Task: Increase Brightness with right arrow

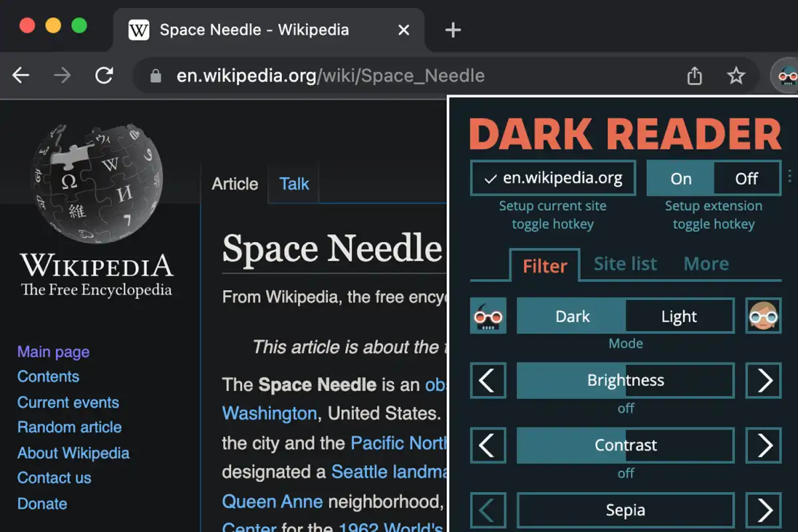Action: (763, 380)
